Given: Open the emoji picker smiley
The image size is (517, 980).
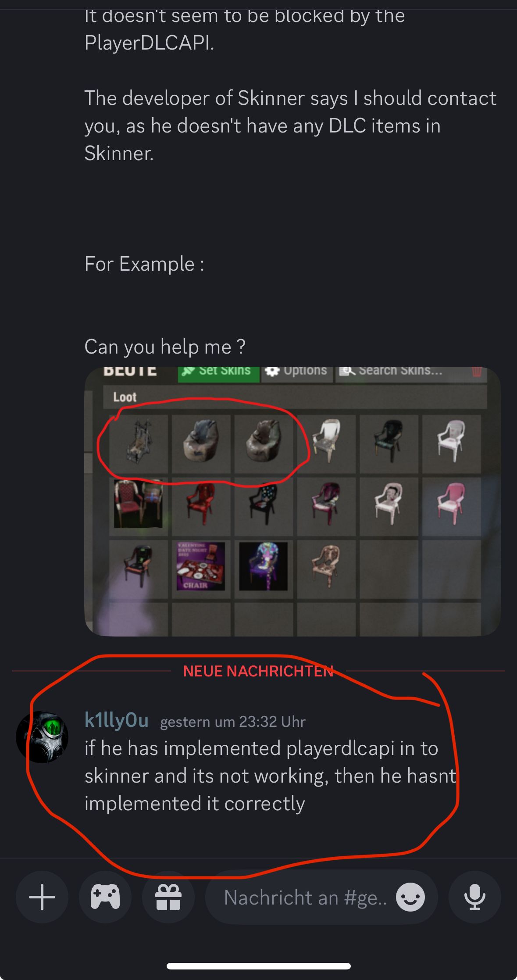Looking at the screenshot, I should coord(410,897).
